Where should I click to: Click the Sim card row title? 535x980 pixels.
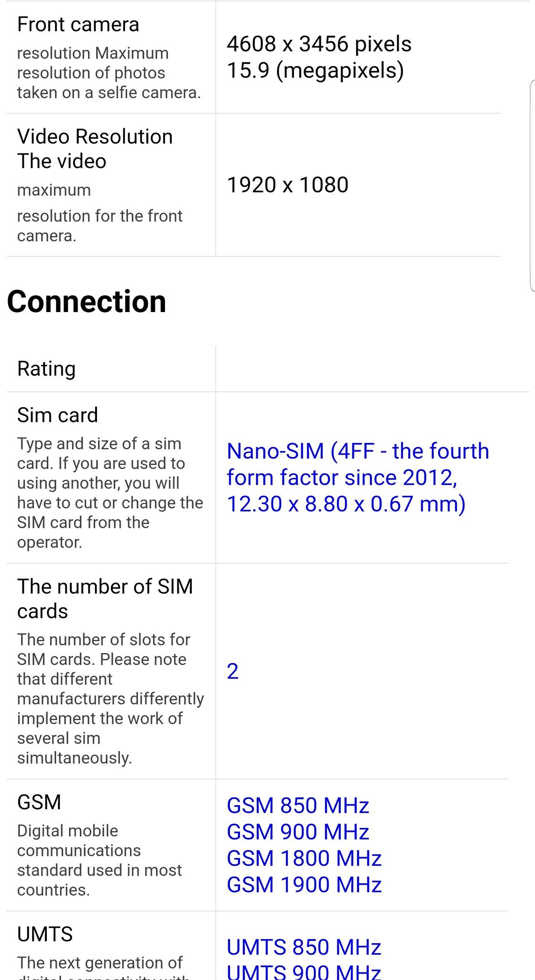(x=57, y=415)
